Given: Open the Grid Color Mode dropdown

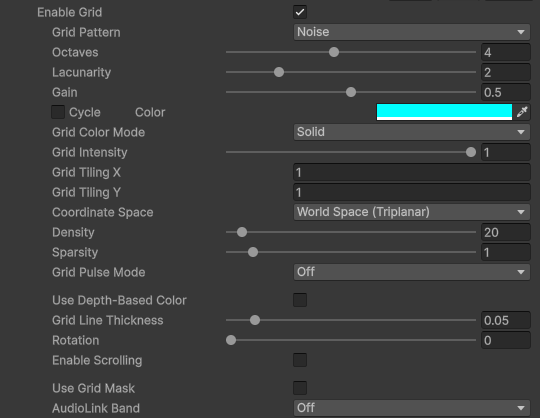Looking at the screenshot, I should point(412,132).
